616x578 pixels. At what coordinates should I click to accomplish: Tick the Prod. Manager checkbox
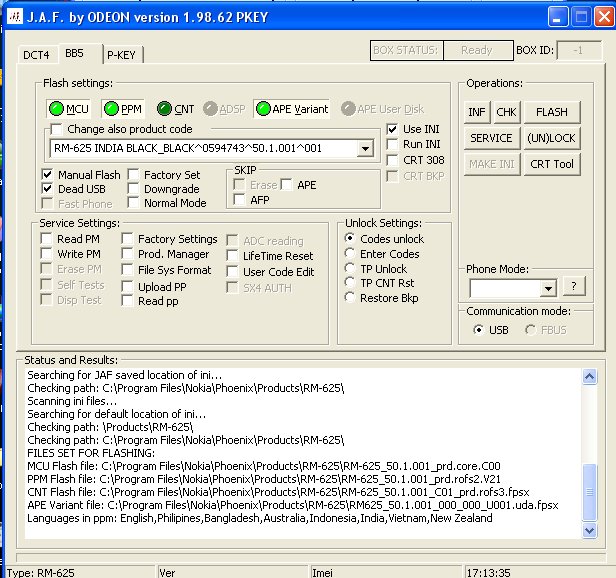(x=127, y=254)
